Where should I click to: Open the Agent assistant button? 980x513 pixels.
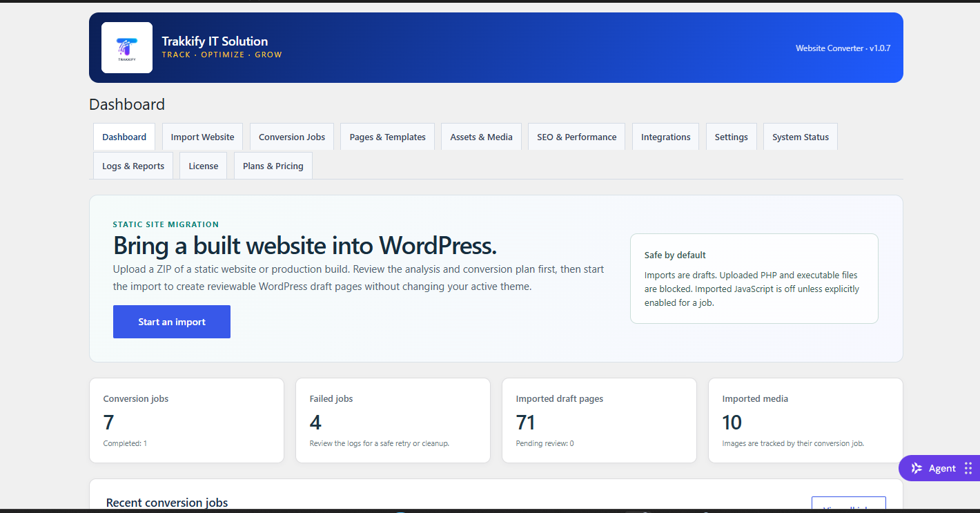tap(939, 468)
